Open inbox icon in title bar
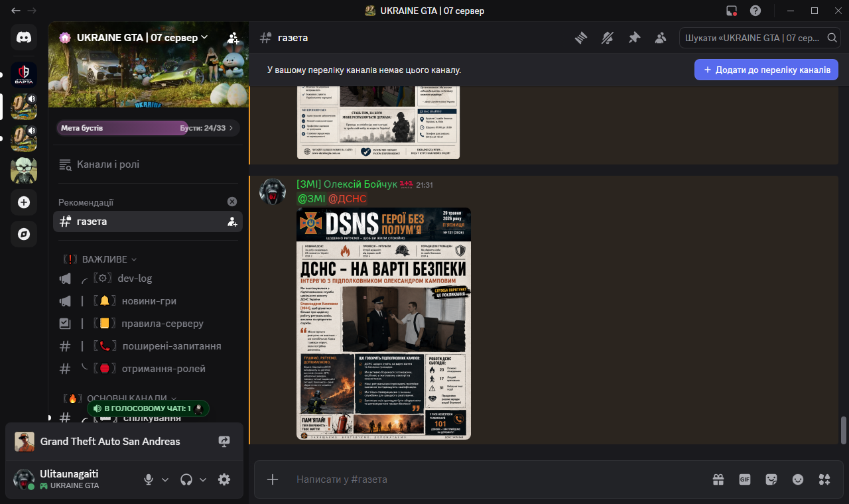The width and height of the screenshot is (849, 504). coord(732,11)
